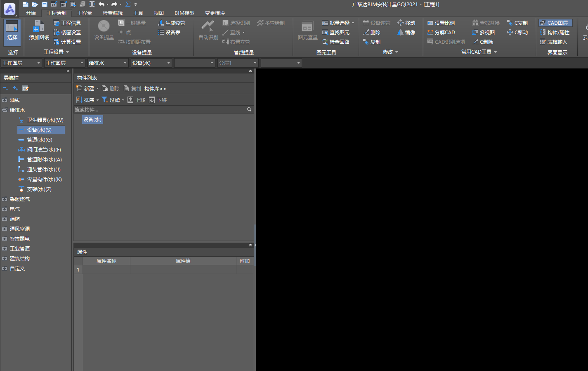Open the application logo menu
588x371 pixels.
click(x=9, y=9)
